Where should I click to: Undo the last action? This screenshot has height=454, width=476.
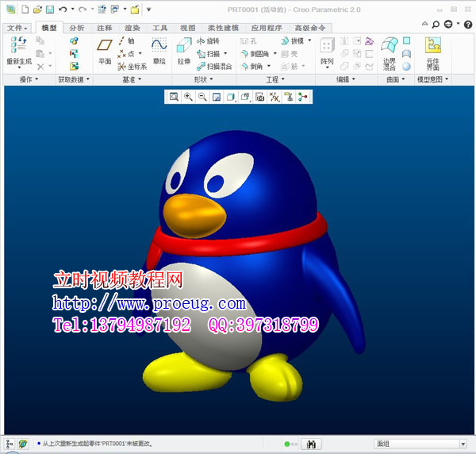pyautogui.click(x=63, y=10)
